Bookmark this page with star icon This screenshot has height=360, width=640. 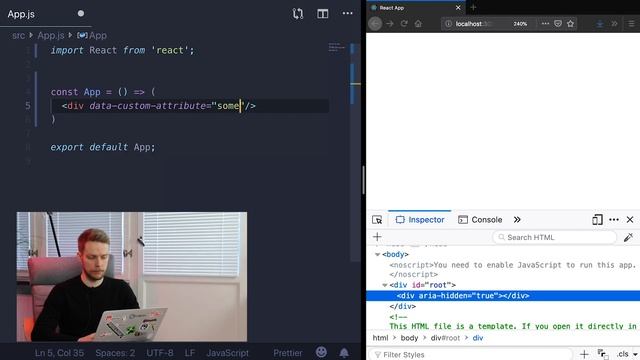[x=571, y=24]
